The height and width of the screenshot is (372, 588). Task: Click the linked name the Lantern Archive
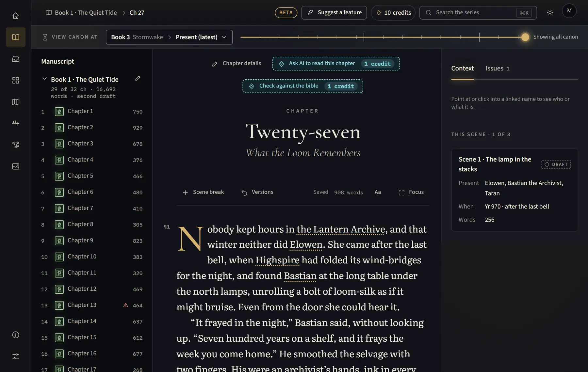point(341,229)
